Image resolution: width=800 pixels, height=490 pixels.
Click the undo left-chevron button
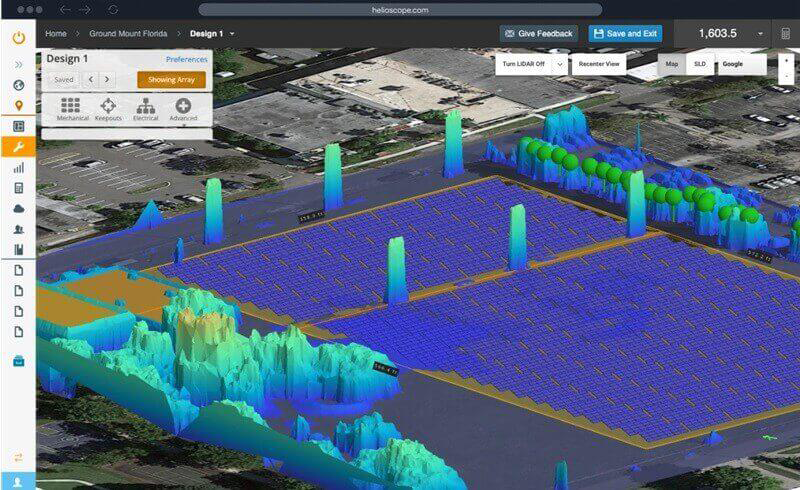(x=91, y=80)
